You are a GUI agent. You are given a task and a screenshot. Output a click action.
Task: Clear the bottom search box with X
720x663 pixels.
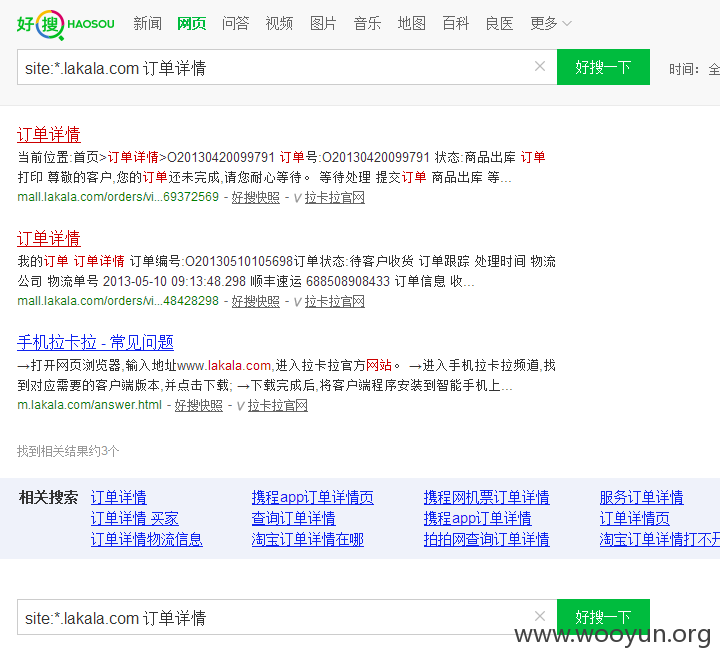540,616
